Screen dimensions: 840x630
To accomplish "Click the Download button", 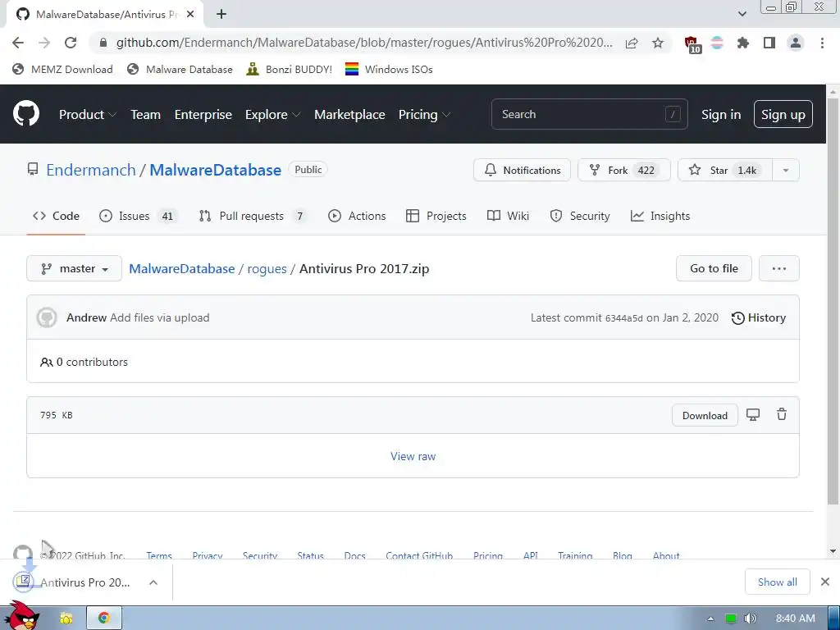I will 705,415.
